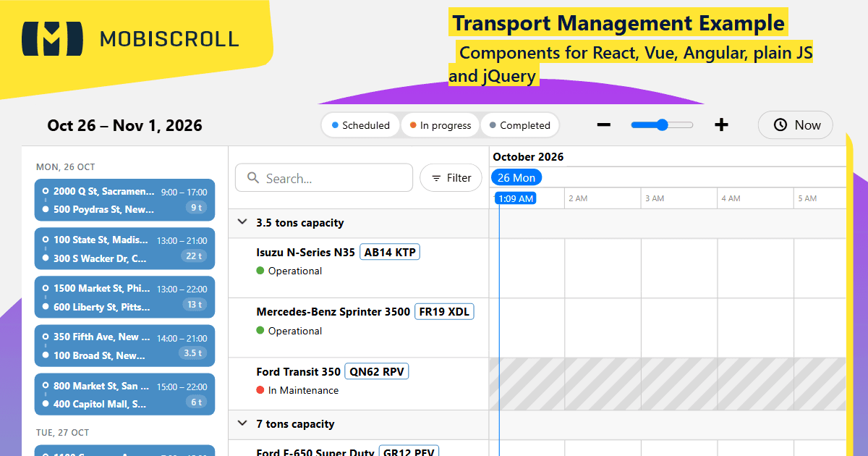Select the Ford F-650 Super Duty vehicle
The width and height of the screenshot is (868, 456).
point(315,452)
